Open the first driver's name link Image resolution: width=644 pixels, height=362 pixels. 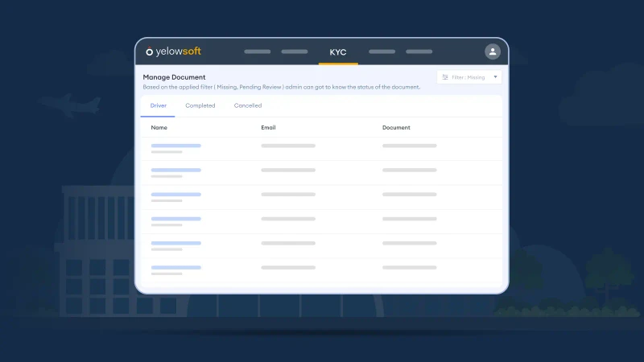(175, 146)
